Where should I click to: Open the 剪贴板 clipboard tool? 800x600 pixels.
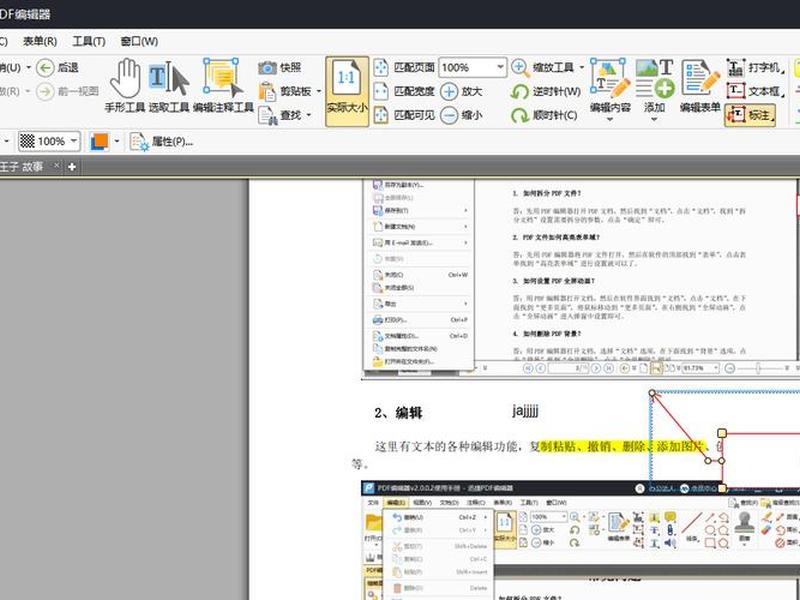(x=286, y=91)
